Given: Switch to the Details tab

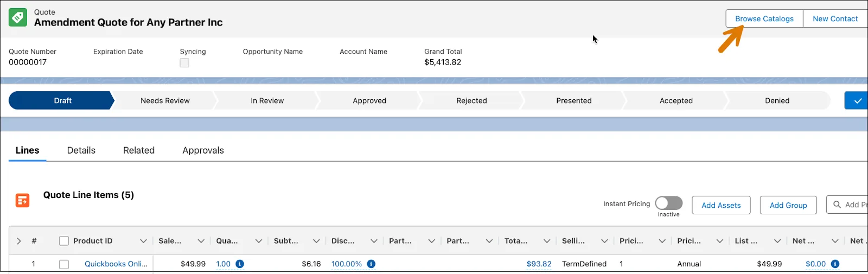Looking at the screenshot, I should click(81, 150).
